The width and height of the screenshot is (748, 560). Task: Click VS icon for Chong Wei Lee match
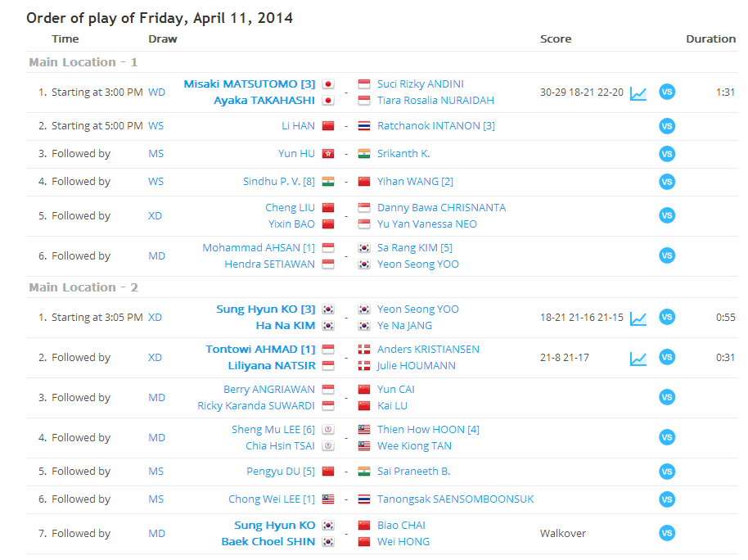[x=667, y=499]
